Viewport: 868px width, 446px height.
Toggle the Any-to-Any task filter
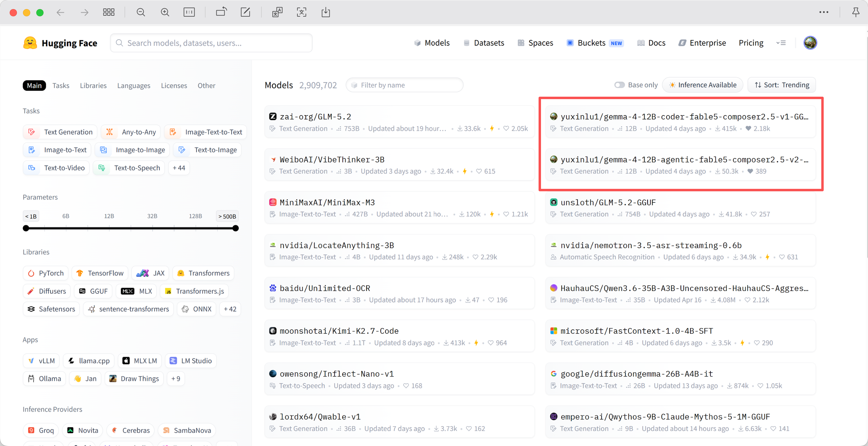pyautogui.click(x=131, y=132)
